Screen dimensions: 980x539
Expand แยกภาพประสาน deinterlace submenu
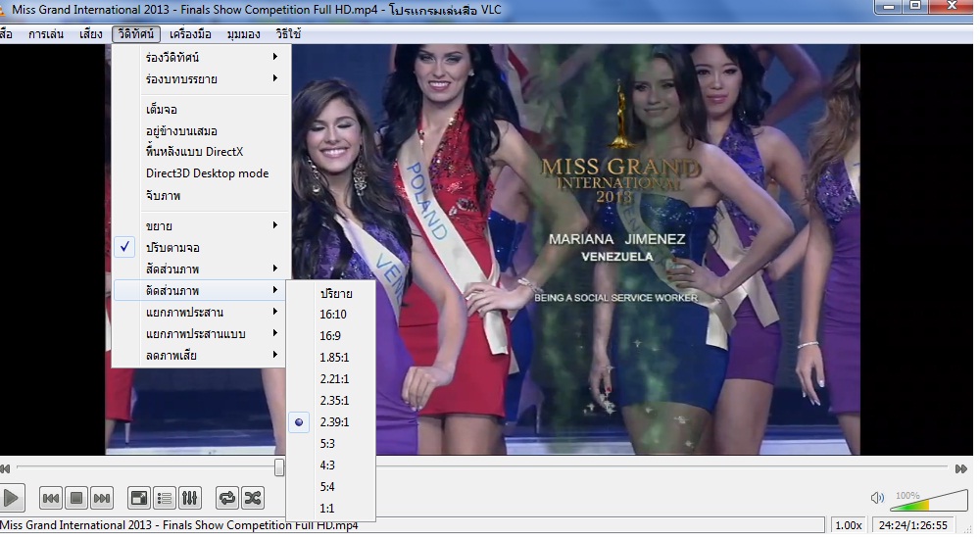point(199,312)
